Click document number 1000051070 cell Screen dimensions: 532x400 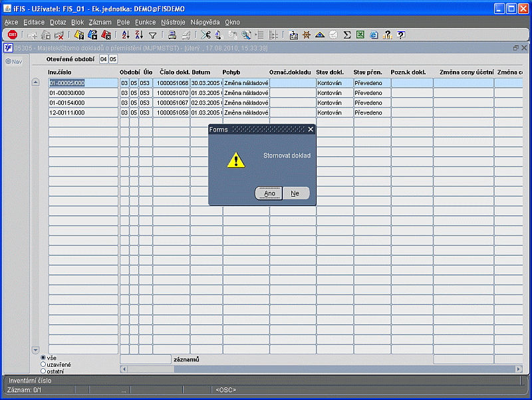point(172,93)
